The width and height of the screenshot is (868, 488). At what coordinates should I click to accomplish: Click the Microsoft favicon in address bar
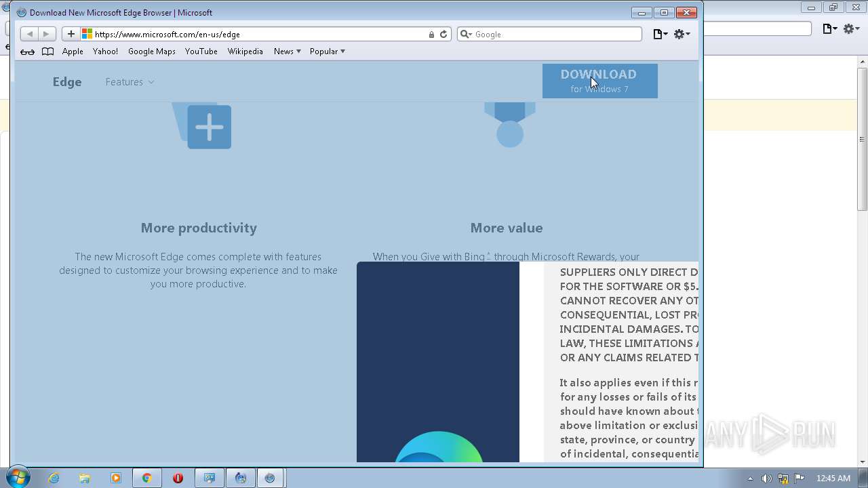(87, 34)
